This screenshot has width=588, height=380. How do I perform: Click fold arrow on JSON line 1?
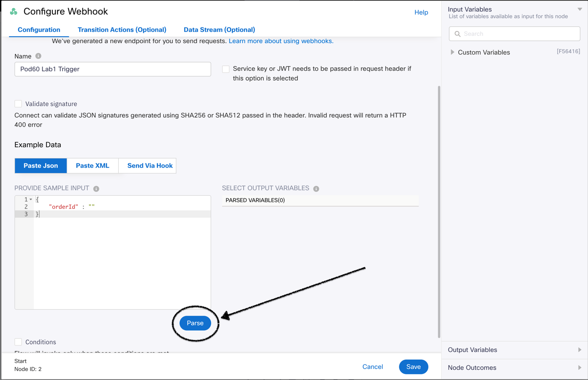tap(31, 199)
